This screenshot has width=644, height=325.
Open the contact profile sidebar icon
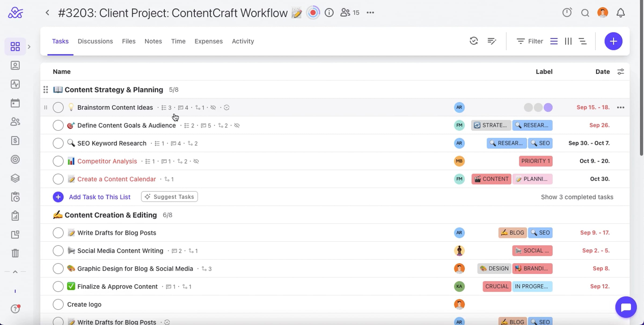[15, 65]
